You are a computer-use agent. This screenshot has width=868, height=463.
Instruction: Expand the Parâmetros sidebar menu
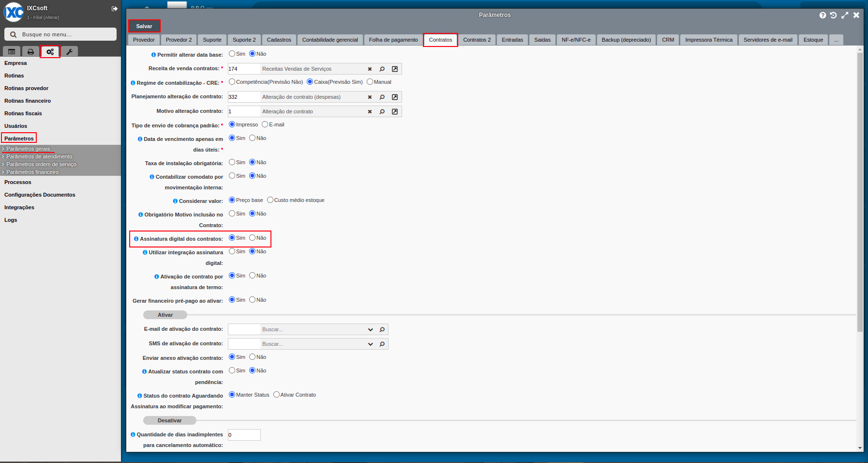pos(19,139)
